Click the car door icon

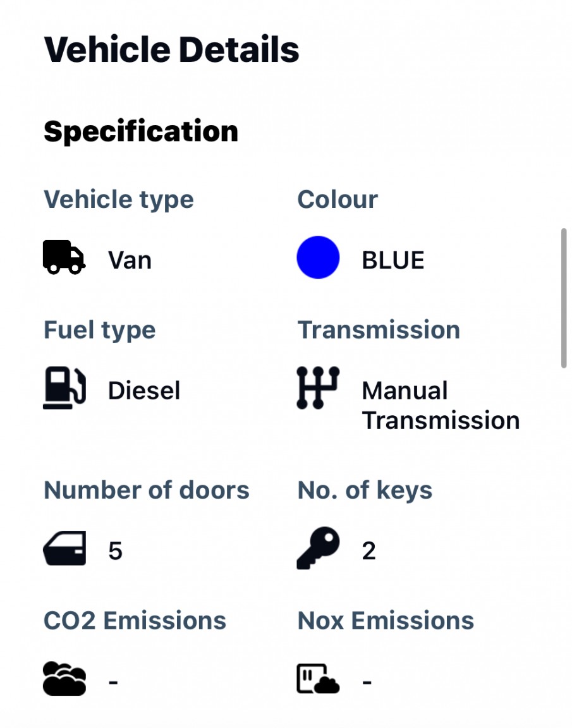64,547
